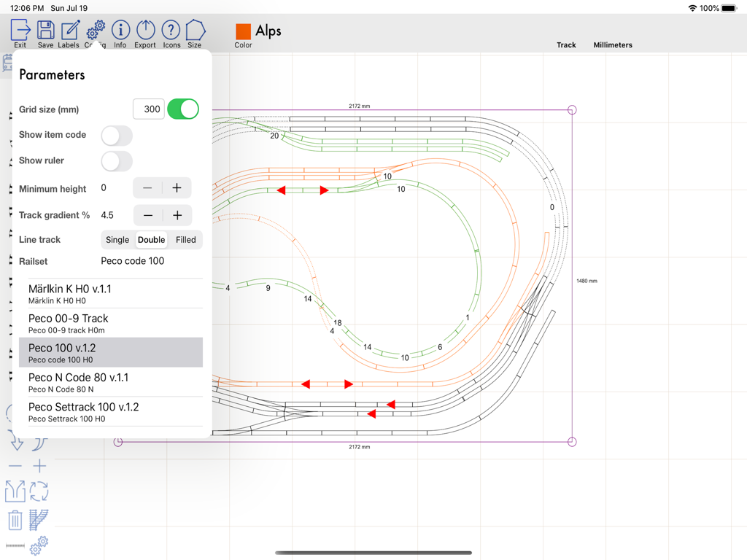Viewport: 747px width, 560px height.
Task: Select the Märklin K H0 railset
Action: click(109, 293)
